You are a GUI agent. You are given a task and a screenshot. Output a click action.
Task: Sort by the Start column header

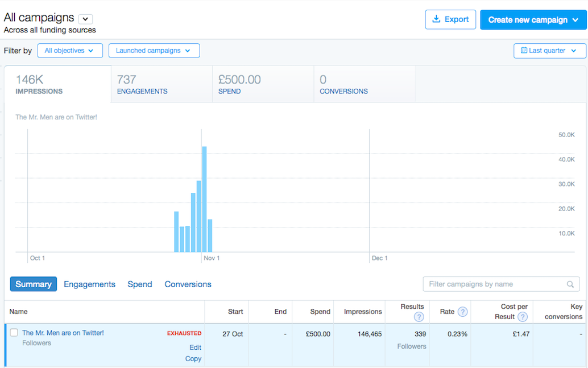point(235,312)
